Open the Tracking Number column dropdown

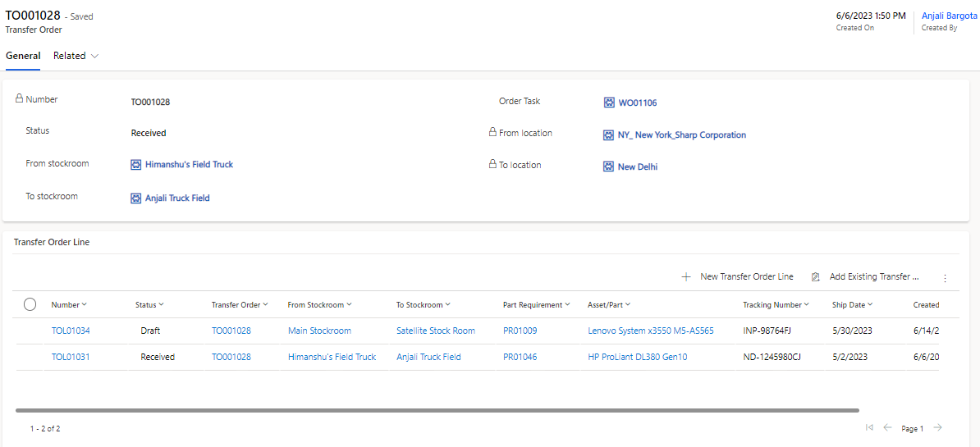click(776, 304)
